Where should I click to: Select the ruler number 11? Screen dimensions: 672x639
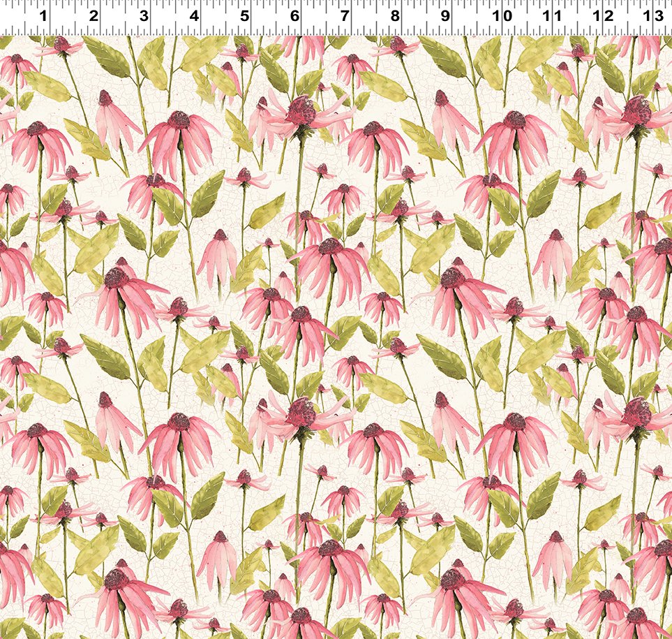point(552,16)
